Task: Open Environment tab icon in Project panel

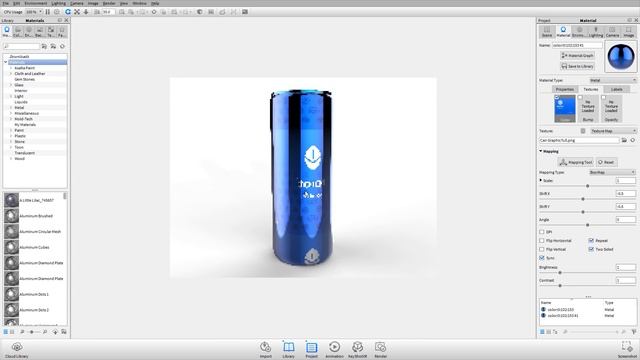Action: pyautogui.click(x=579, y=31)
